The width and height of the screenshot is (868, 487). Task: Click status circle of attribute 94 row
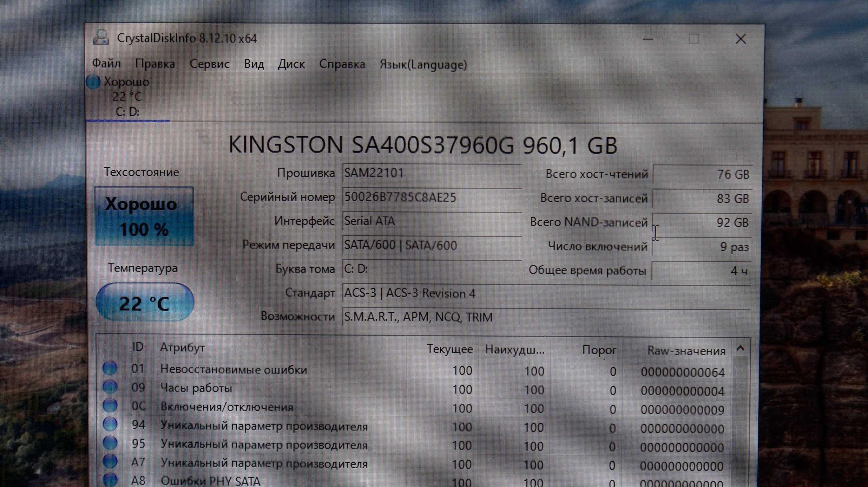[110, 424]
